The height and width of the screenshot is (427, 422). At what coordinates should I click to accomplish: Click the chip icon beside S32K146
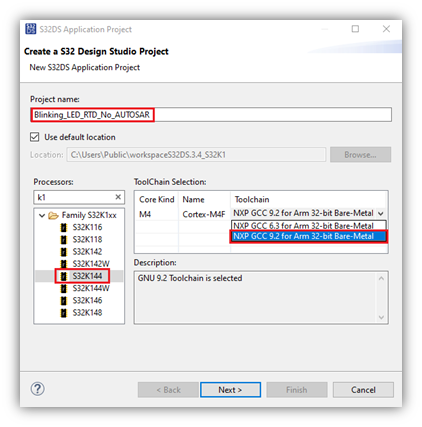63,301
